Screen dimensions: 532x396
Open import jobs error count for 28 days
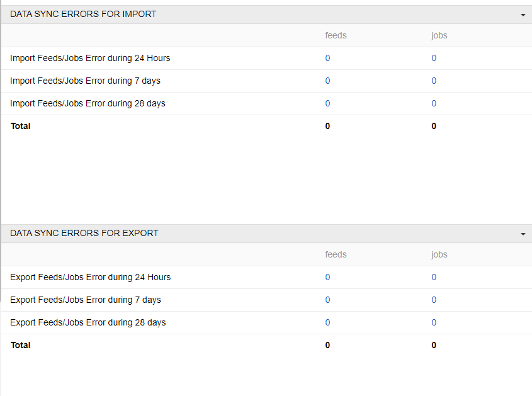click(x=434, y=103)
